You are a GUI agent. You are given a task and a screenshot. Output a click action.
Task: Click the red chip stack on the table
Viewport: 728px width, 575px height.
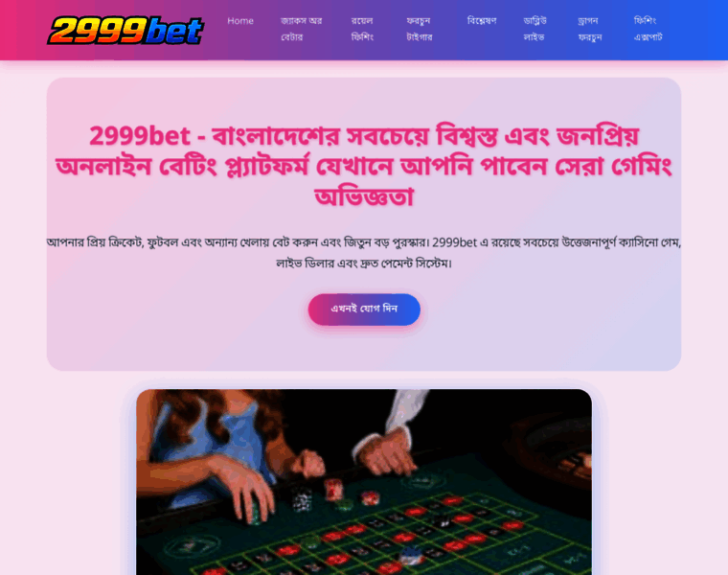point(333,489)
